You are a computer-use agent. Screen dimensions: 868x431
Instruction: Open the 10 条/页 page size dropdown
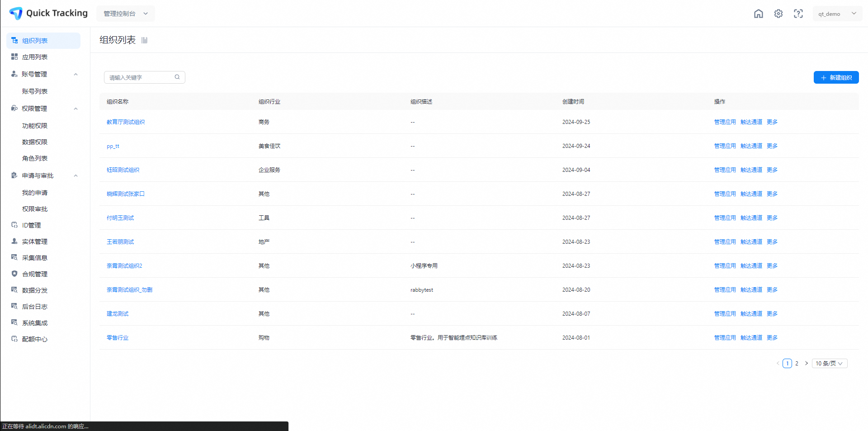point(830,363)
